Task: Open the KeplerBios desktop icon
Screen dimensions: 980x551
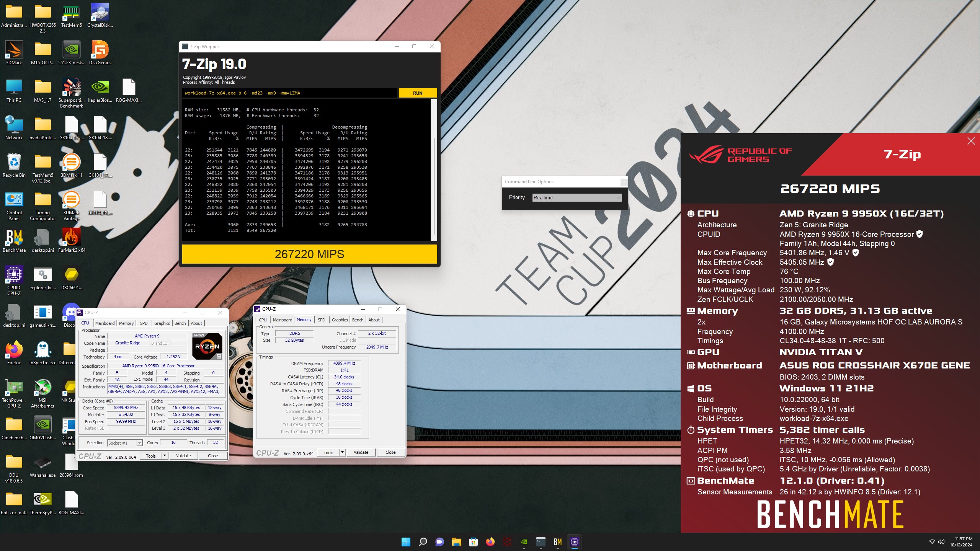Action: click(x=100, y=91)
